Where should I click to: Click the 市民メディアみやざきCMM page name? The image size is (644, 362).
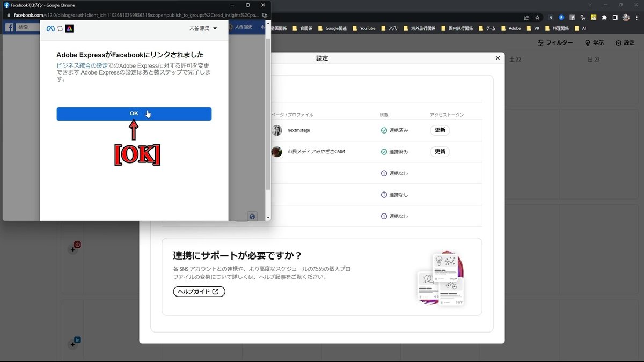pos(316,152)
